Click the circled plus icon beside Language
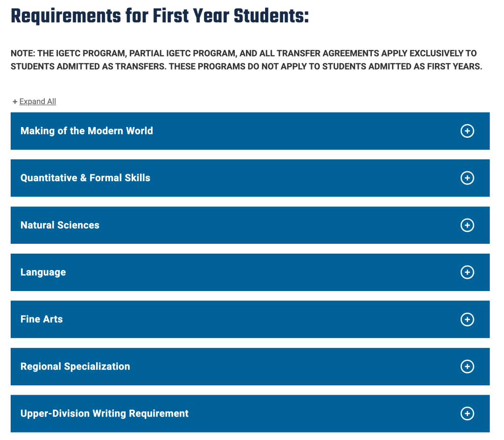Viewport: 504px width, 440px height. (x=467, y=272)
